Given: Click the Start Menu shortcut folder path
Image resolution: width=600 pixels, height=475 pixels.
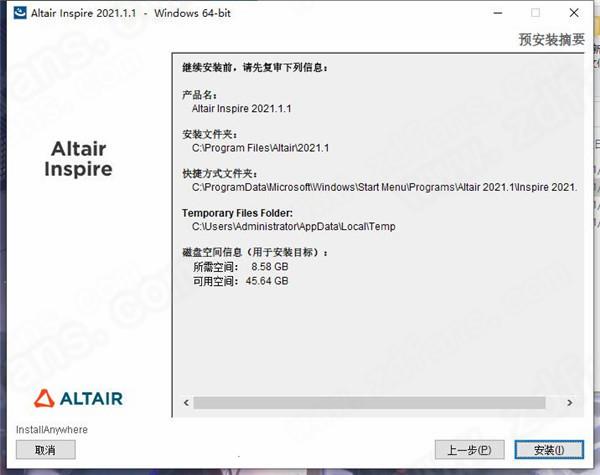Looking at the screenshot, I should tap(384, 187).
